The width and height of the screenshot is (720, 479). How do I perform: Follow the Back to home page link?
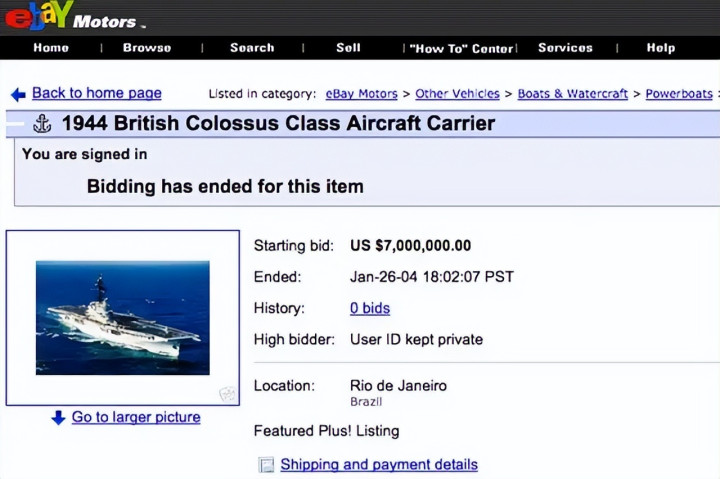click(96, 93)
